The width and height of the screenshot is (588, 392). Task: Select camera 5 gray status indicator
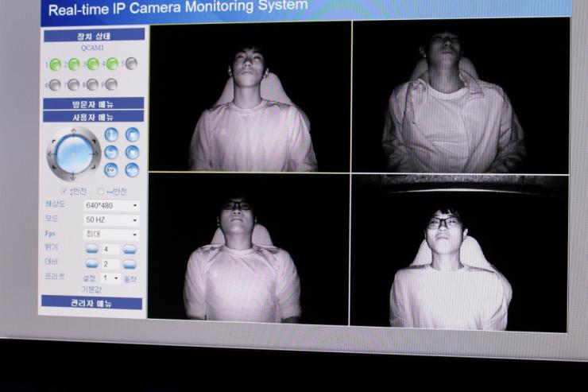coord(131,64)
